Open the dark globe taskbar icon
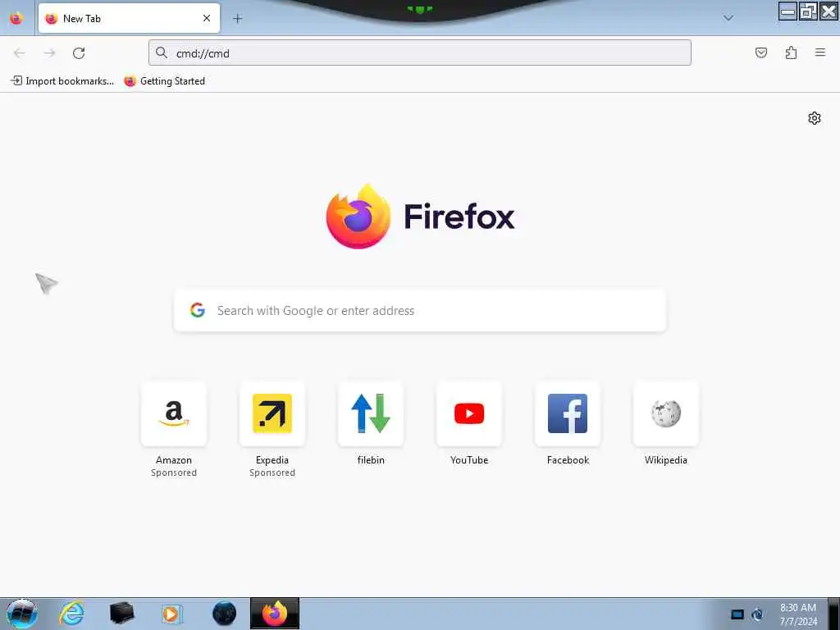 pos(224,614)
